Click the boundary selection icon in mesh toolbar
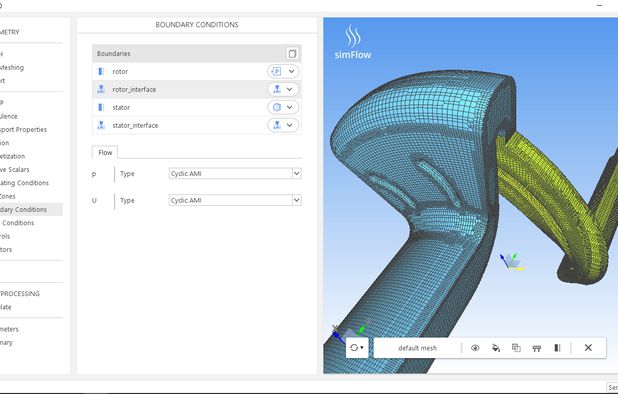This screenshot has width=618, height=394. [557, 348]
